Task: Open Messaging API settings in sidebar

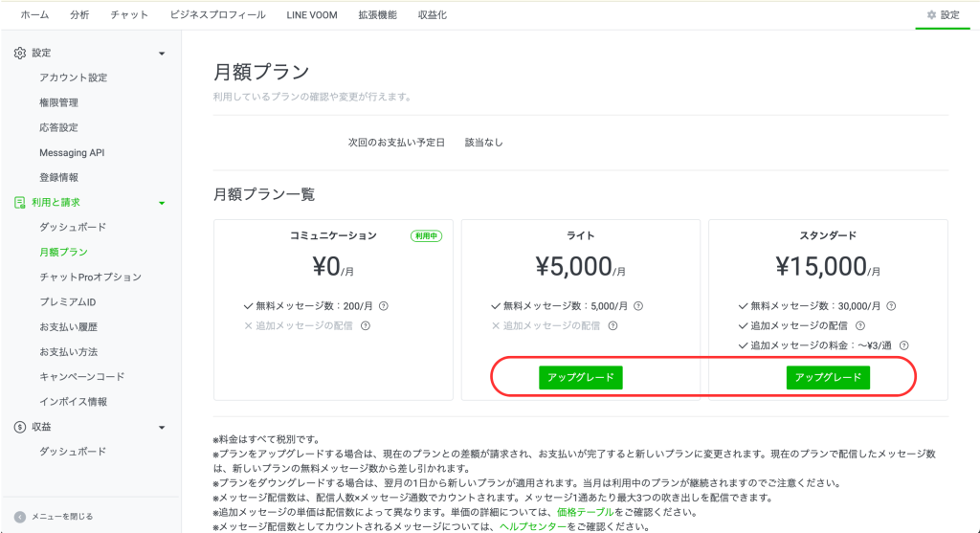Action: tap(72, 152)
